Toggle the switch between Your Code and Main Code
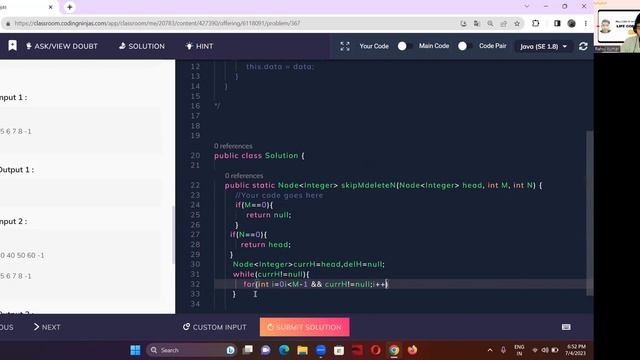 point(404,46)
